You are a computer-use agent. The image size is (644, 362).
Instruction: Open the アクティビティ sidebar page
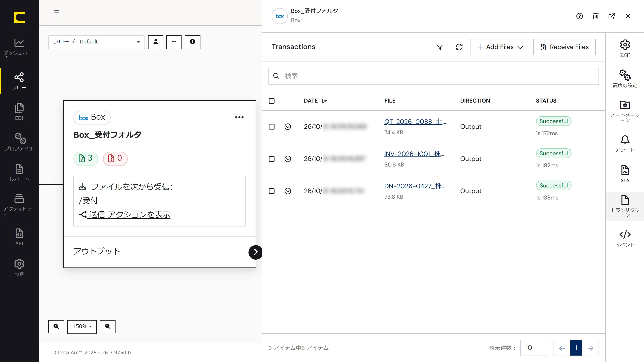[19, 205]
